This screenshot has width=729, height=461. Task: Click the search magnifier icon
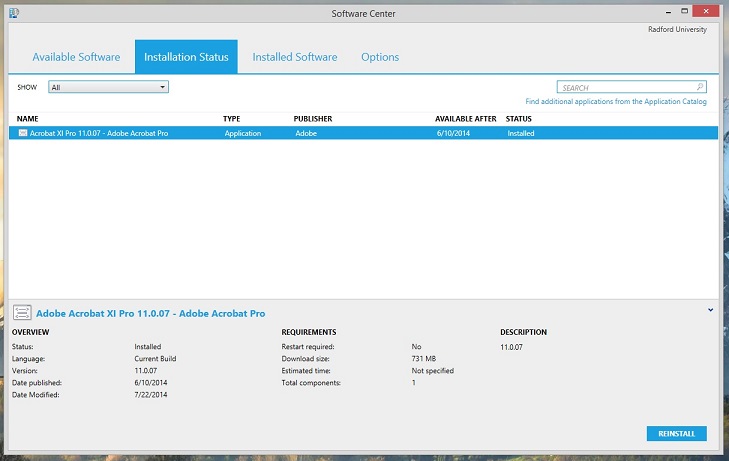click(700, 87)
